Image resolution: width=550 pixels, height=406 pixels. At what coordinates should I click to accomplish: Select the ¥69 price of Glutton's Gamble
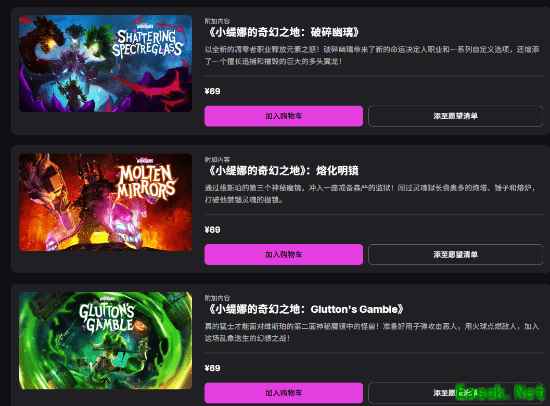tap(213, 368)
